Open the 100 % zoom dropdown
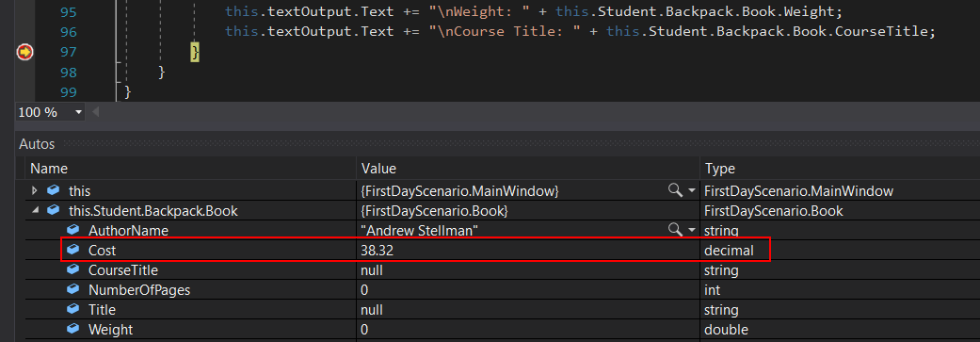Screen dimensions: 980x342 [79, 112]
